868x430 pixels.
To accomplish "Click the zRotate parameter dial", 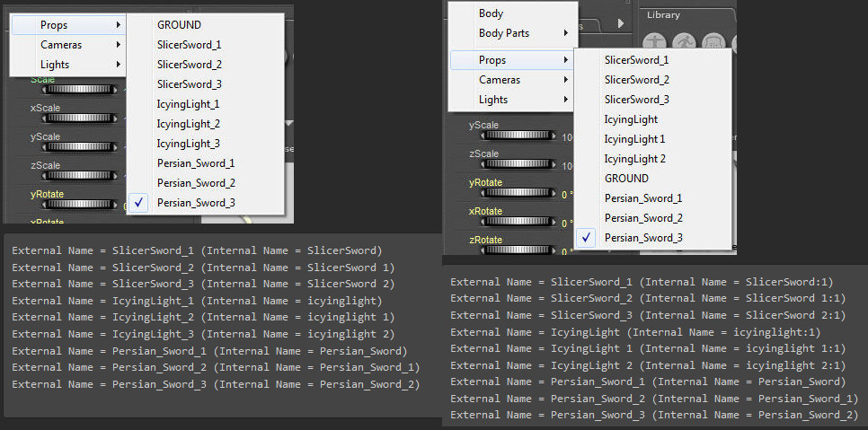I will click(518, 252).
